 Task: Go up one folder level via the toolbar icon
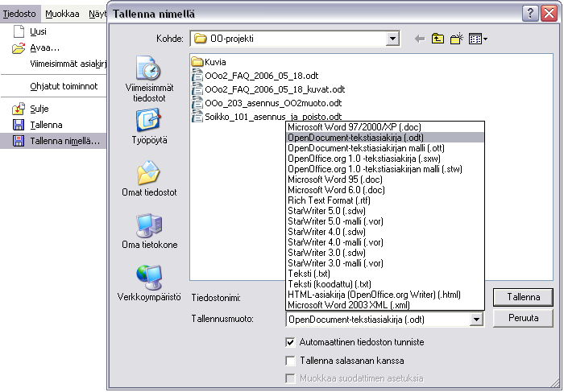438,39
